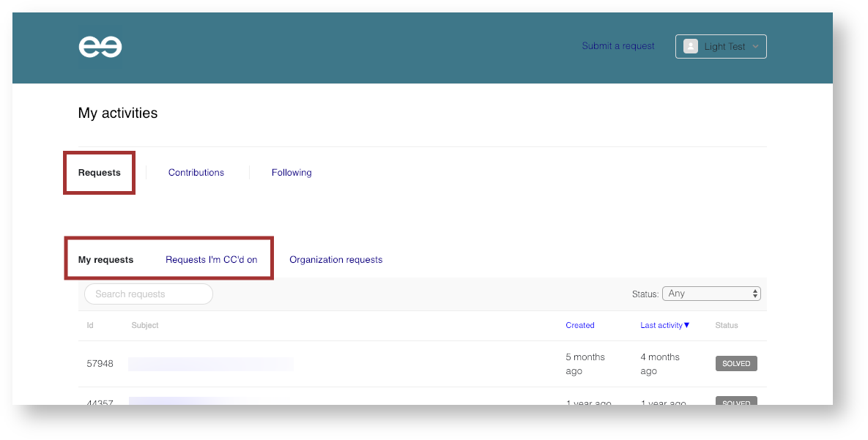Open Requests I'm CC'd on
The width and height of the screenshot is (868, 440).
pyautogui.click(x=211, y=260)
